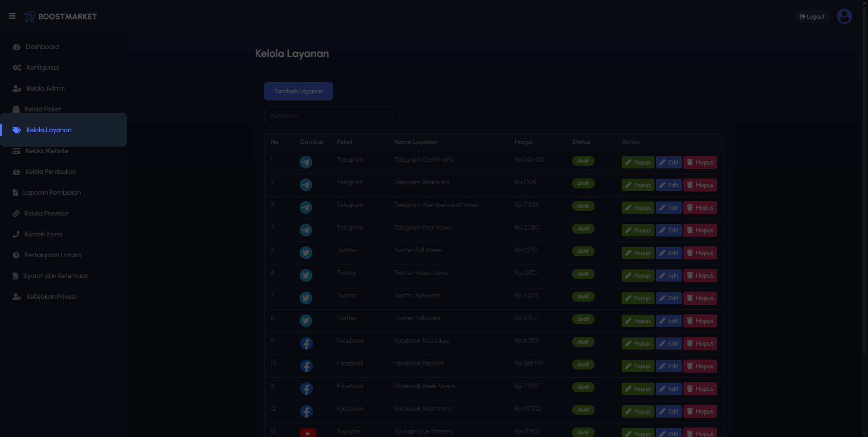The image size is (868, 437).
Task: Open Popup for Twitter Poll Votes
Action: pos(638,253)
